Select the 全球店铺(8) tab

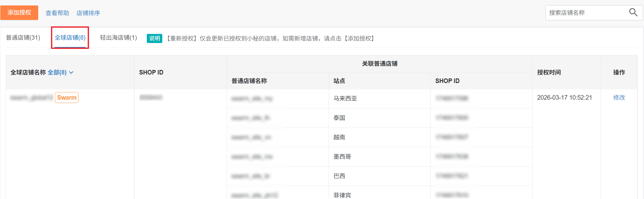[x=70, y=38]
